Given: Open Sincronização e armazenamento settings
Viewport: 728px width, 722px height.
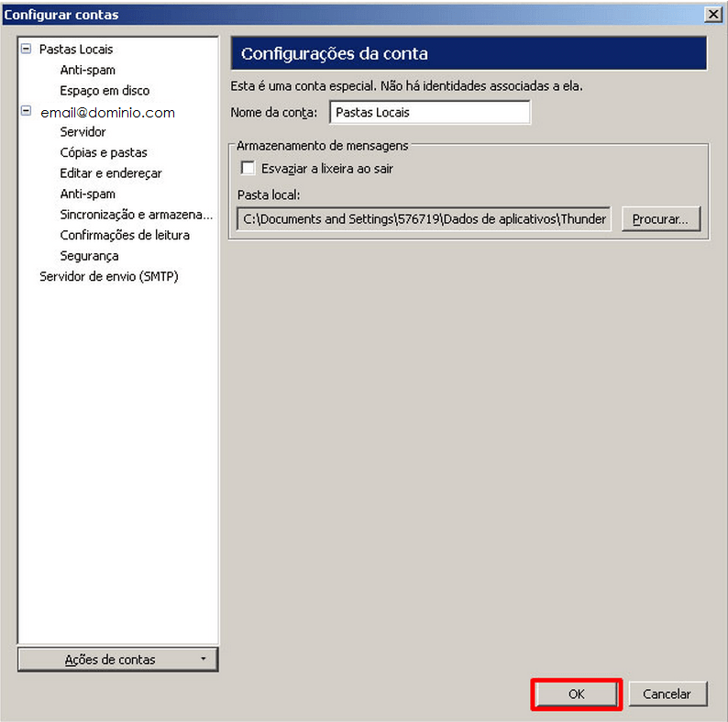Looking at the screenshot, I should click(x=136, y=215).
